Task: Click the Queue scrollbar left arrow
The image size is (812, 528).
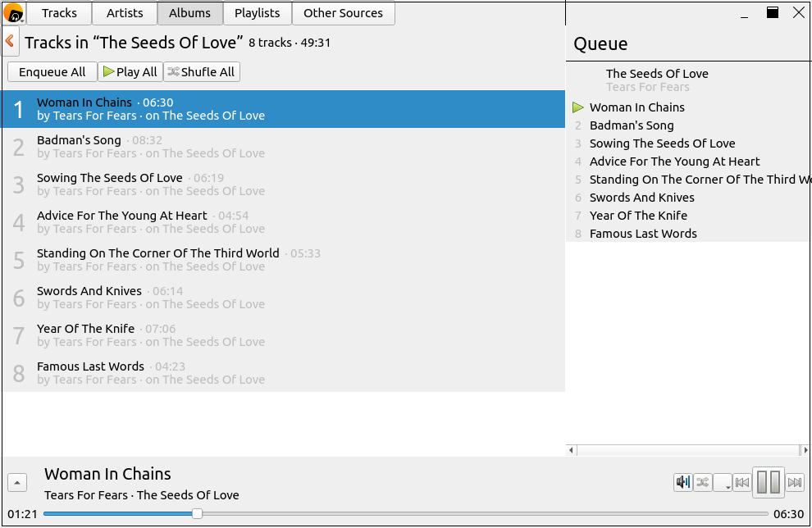Action: click(x=571, y=450)
